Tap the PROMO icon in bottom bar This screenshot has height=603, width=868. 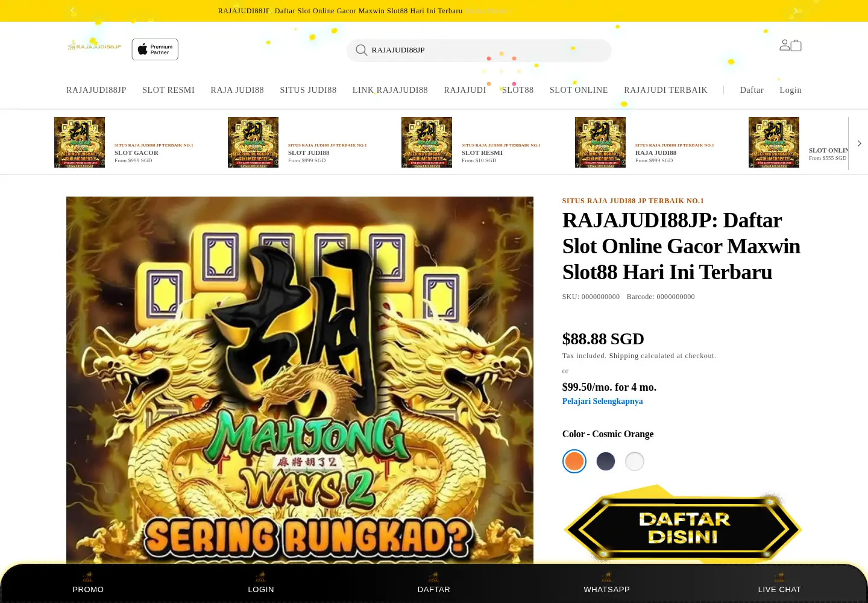click(x=88, y=577)
